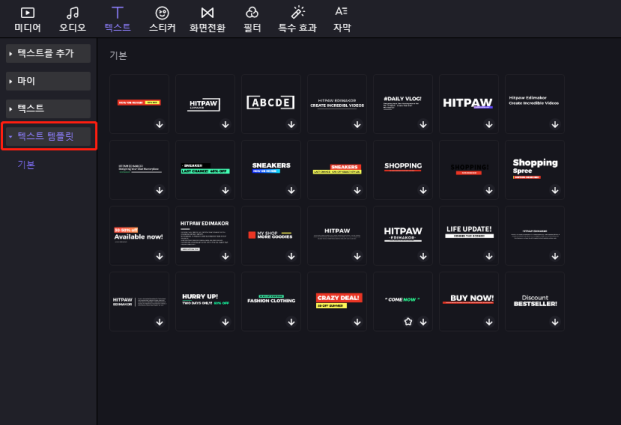Download the Shopping Spree template
The height and width of the screenshot is (425, 621).
click(x=555, y=191)
